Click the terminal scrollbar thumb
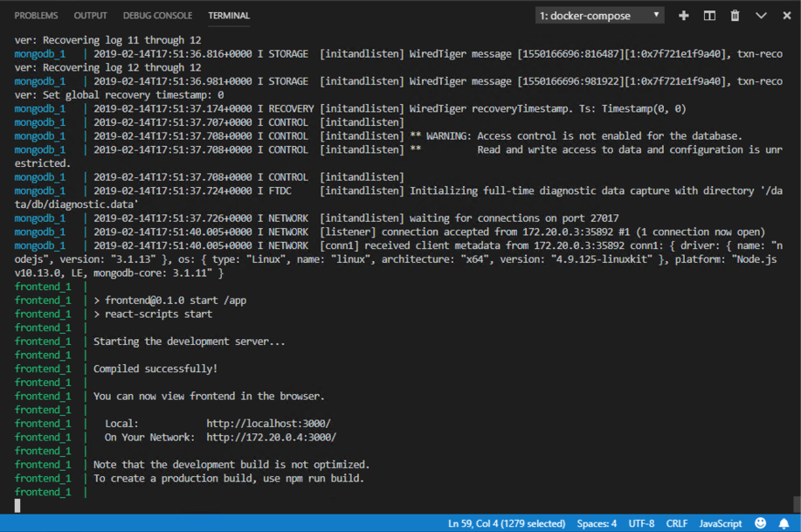The image size is (801, 532). point(797,504)
